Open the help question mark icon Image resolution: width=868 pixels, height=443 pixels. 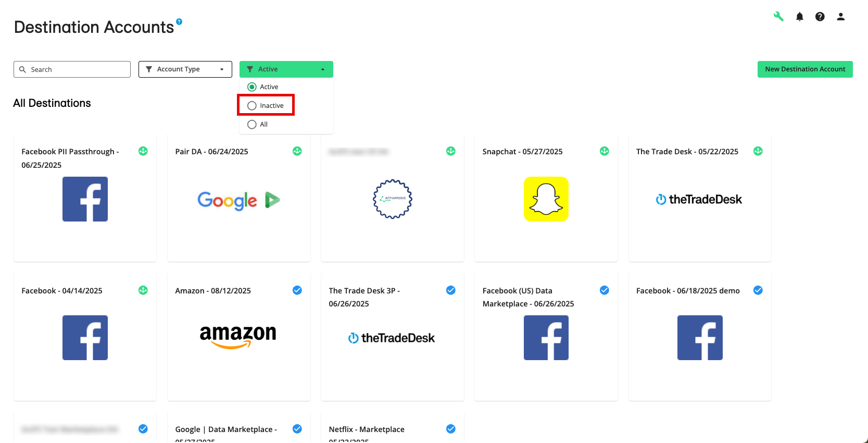[x=820, y=17]
